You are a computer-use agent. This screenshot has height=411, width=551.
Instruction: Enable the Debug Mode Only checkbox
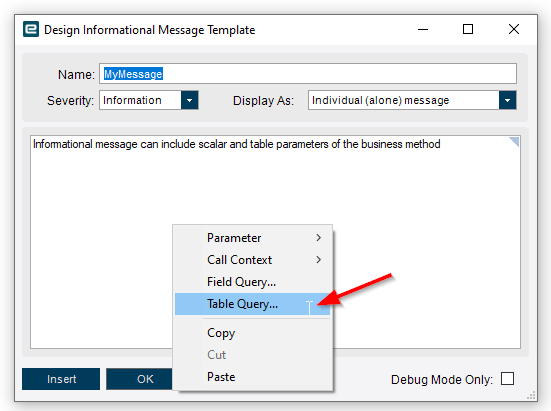(x=507, y=379)
